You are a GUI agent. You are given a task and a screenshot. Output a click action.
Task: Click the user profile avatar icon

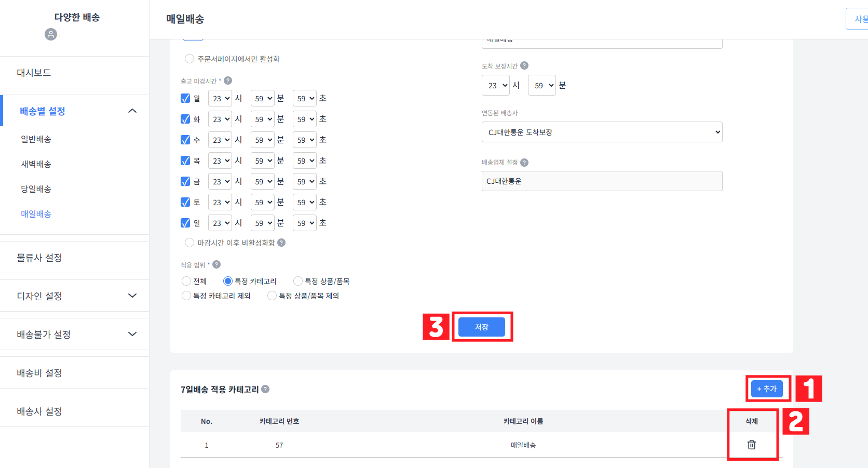coord(51,34)
